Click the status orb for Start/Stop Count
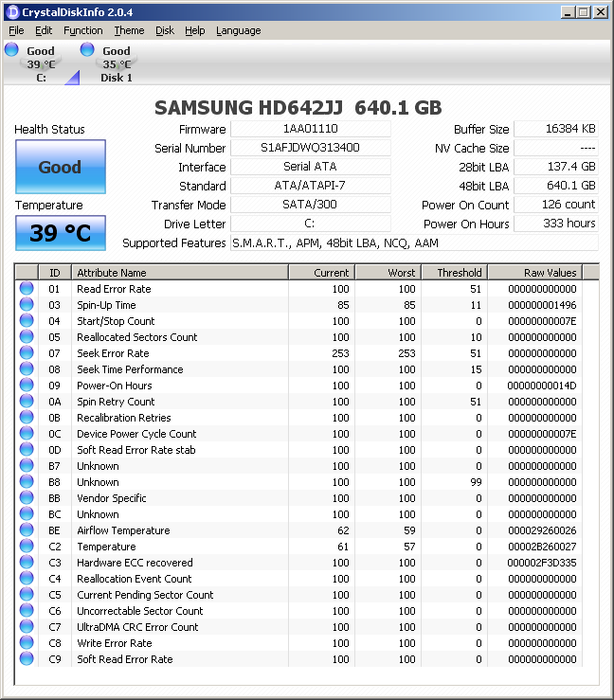The width and height of the screenshot is (614, 700). pyautogui.click(x=27, y=320)
